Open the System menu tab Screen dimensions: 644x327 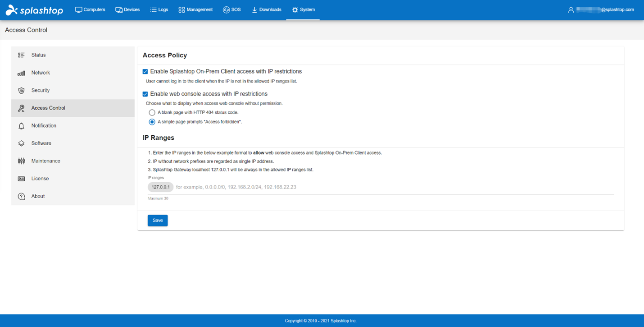tap(303, 9)
